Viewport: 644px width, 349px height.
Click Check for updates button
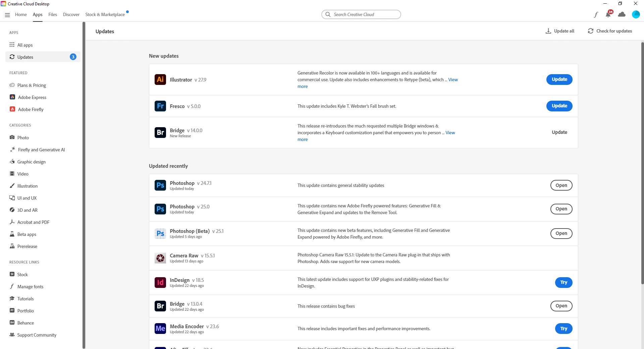click(x=610, y=31)
